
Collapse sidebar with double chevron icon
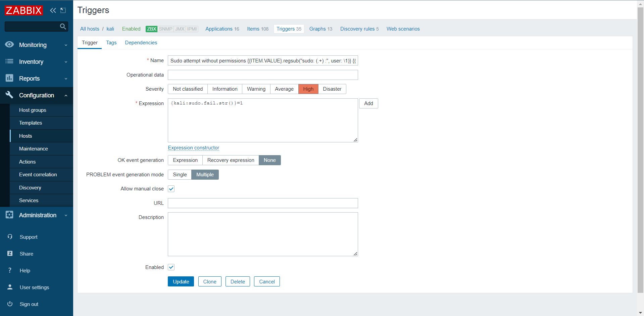coord(53,10)
